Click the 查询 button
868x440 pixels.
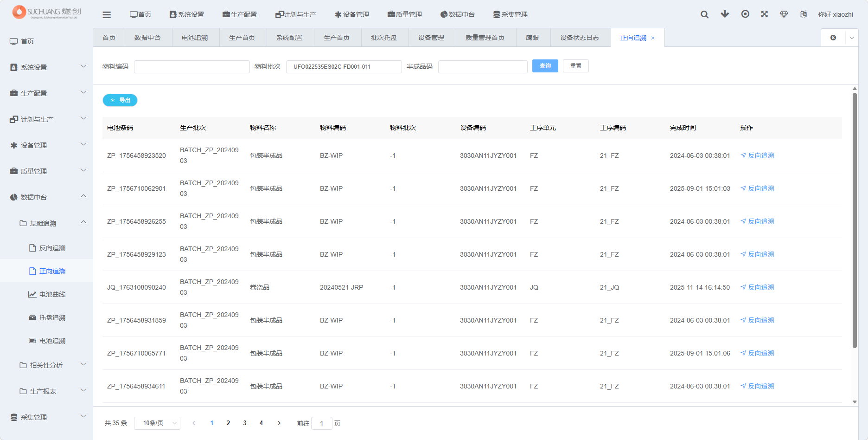click(x=545, y=66)
